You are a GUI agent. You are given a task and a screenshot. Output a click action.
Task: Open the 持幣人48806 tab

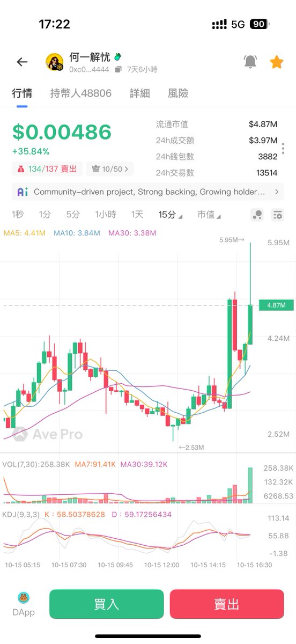click(x=81, y=93)
